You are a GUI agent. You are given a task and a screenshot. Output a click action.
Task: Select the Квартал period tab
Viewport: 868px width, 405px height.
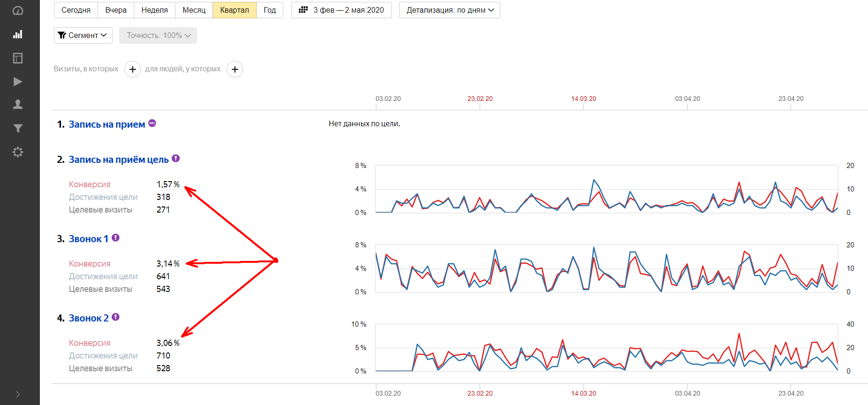235,10
